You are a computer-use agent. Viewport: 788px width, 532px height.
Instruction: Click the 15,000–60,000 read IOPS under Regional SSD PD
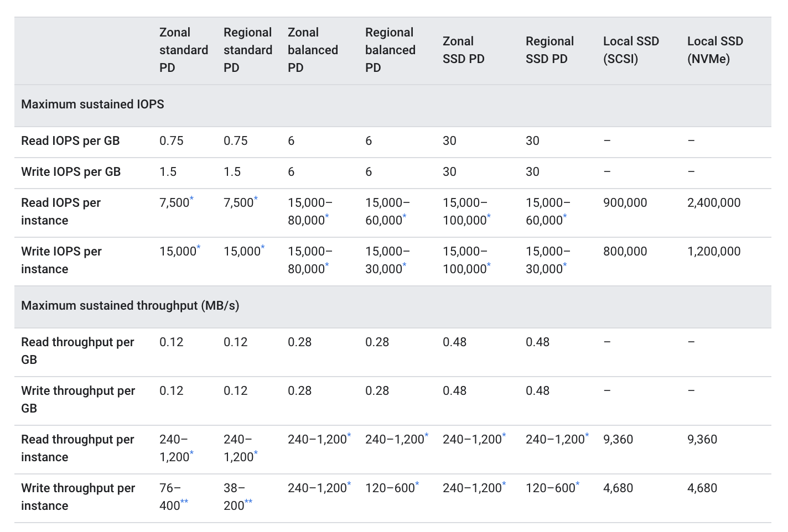(548, 211)
